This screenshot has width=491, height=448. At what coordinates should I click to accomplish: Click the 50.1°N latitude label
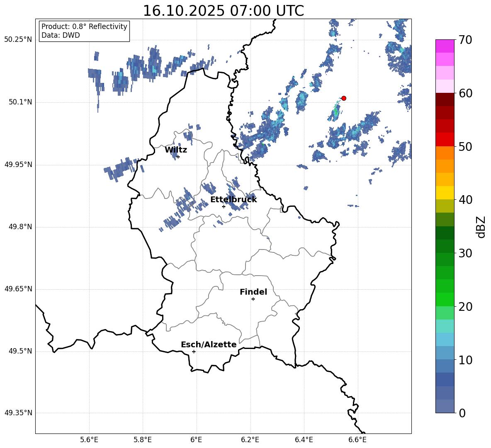(20, 102)
